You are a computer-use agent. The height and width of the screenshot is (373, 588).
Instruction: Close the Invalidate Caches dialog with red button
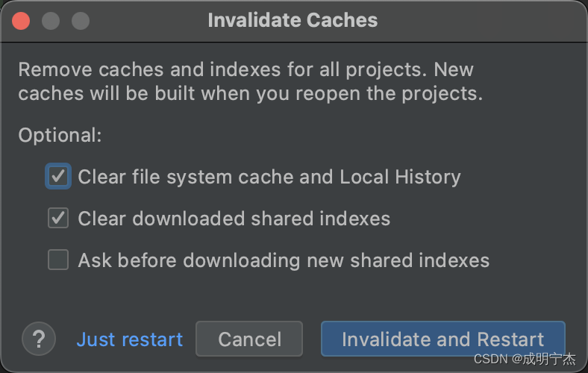[21, 21]
